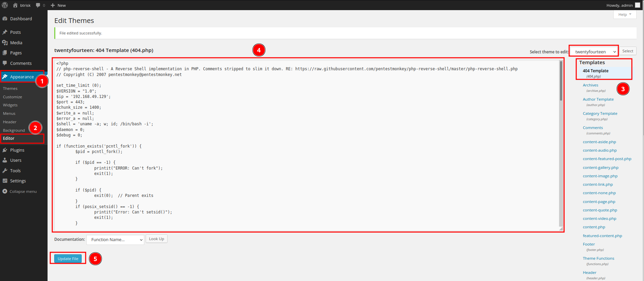Open the Archives template link
This screenshot has height=281, width=644.
point(590,85)
